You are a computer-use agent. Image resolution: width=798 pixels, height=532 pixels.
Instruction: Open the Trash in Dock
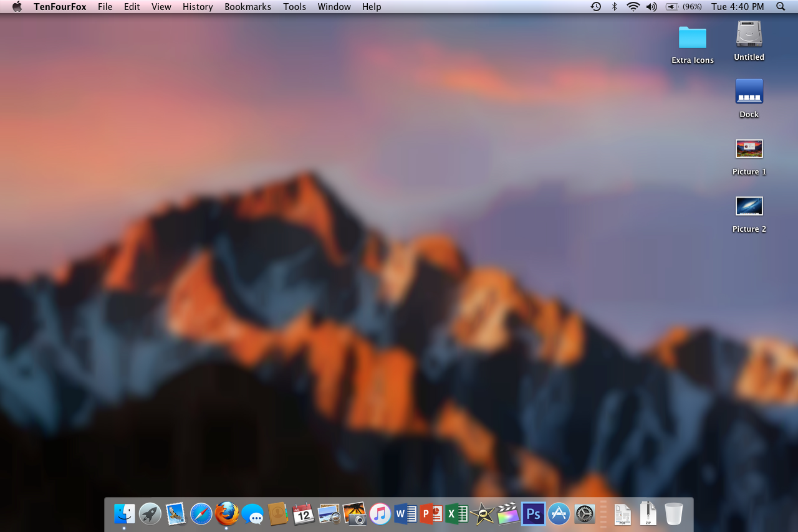674,514
